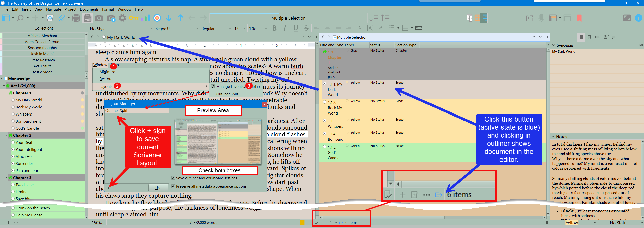Switch to Outliner view mode
Image resolution: width=644 pixels, height=228 pixels.
(484, 18)
